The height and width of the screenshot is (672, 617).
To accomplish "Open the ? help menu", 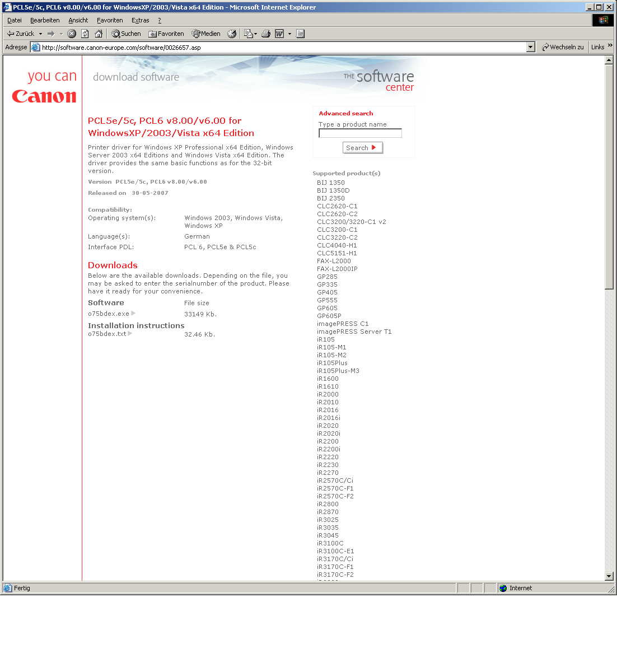I will (x=160, y=20).
